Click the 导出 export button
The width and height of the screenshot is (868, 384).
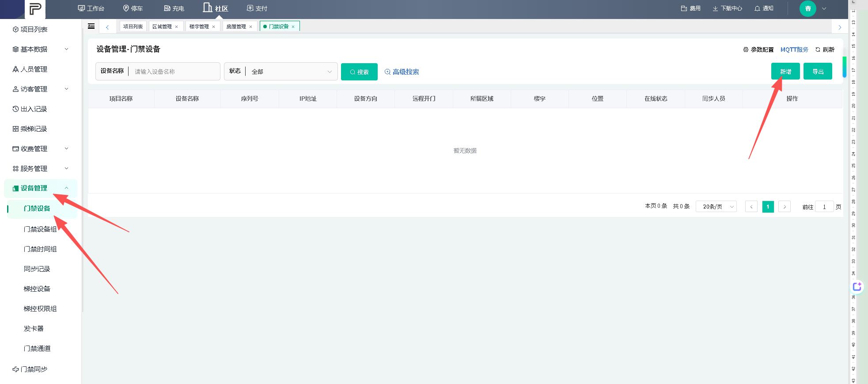pyautogui.click(x=818, y=71)
